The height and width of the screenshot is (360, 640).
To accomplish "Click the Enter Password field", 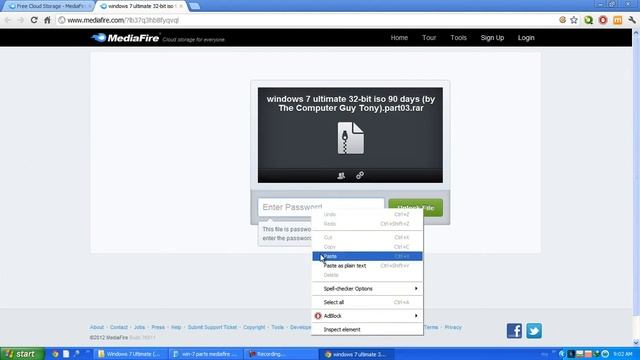I will pyautogui.click(x=321, y=207).
